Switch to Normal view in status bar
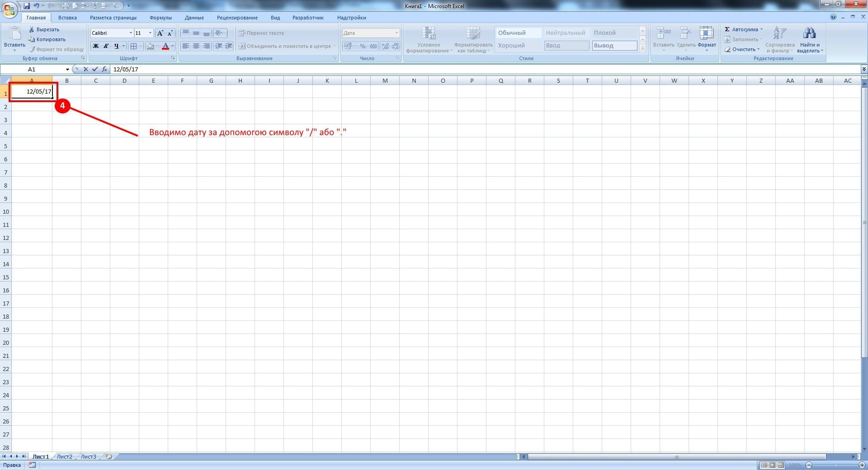The width and height of the screenshot is (868, 470). [x=764, y=465]
